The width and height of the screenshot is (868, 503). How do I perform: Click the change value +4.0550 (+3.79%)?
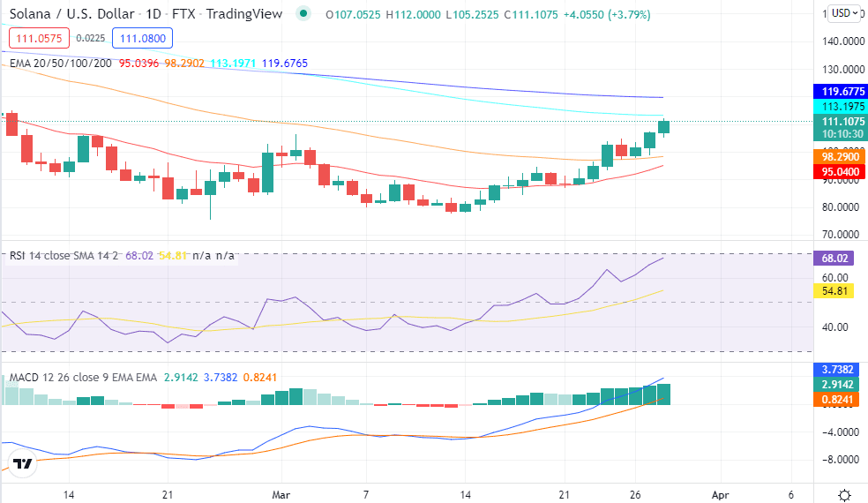pyautogui.click(x=607, y=14)
